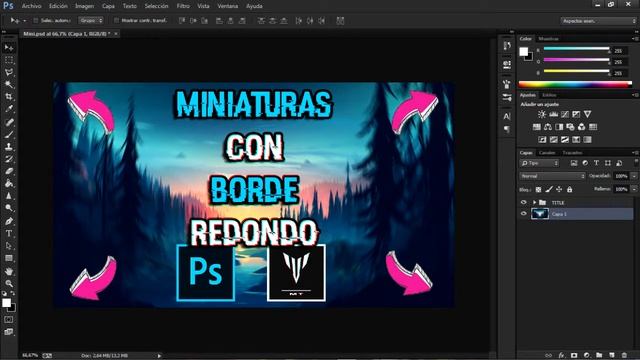The width and height of the screenshot is (640, 360).
Task: Toggle layer filter switch
Action: pyautogui.click(x=636, y=162)
